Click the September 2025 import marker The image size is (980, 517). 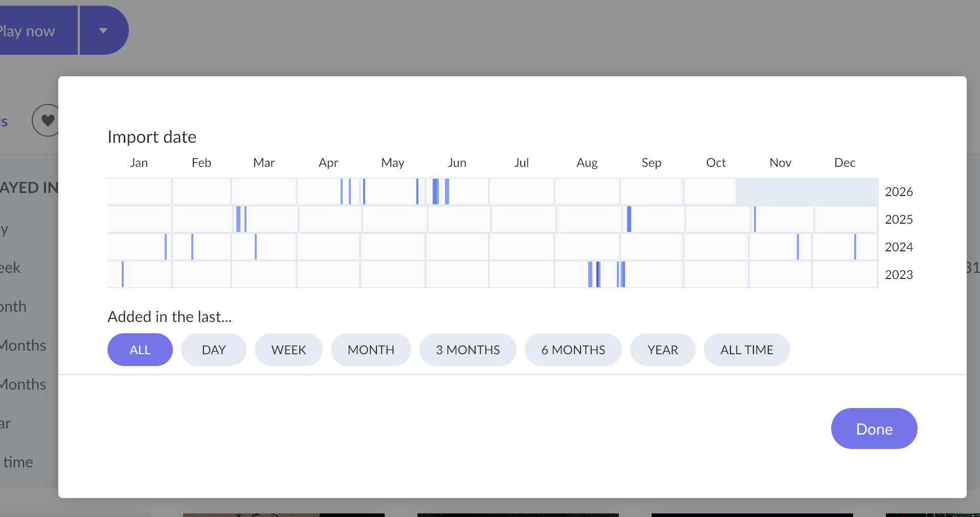[x=629, y=219]
